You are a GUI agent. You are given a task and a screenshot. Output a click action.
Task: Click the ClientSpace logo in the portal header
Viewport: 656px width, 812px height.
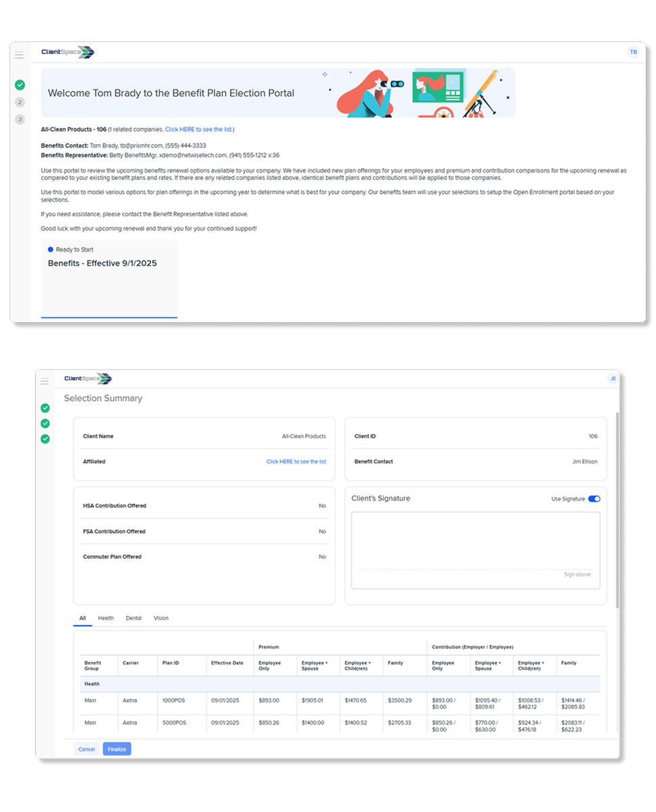click(66, 51)
